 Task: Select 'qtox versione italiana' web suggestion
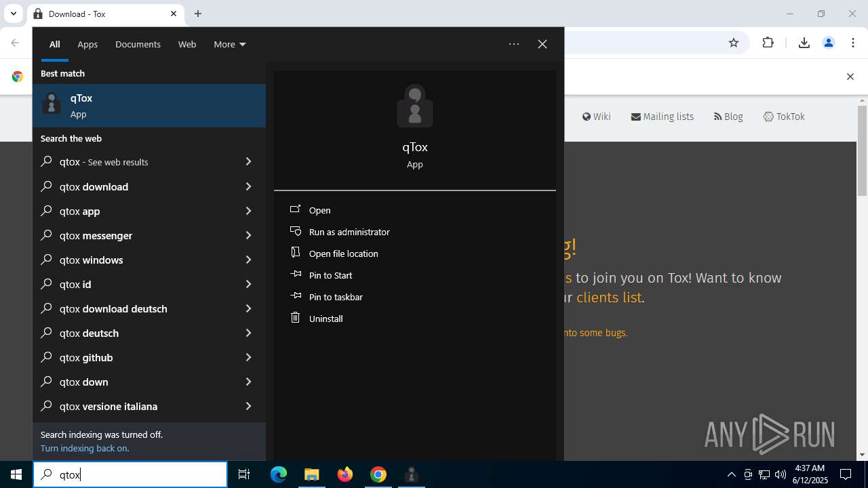[149, 406]
